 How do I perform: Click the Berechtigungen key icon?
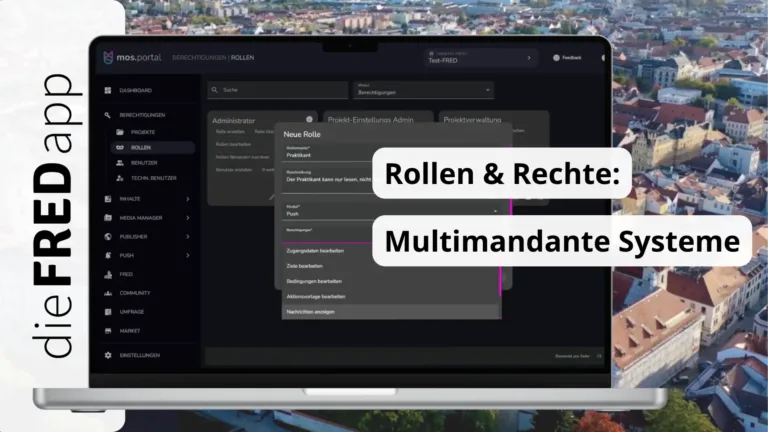coord(107,115)
